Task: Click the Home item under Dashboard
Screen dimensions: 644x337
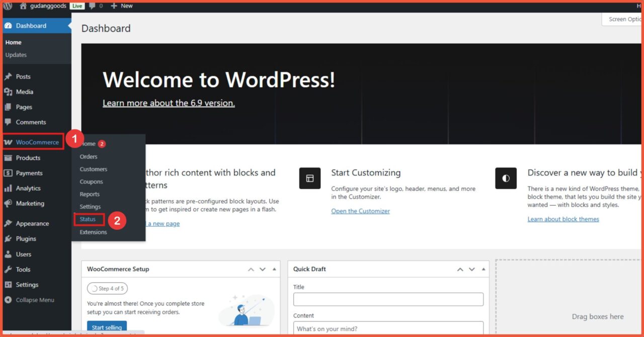Action: (x=14, y=42)
